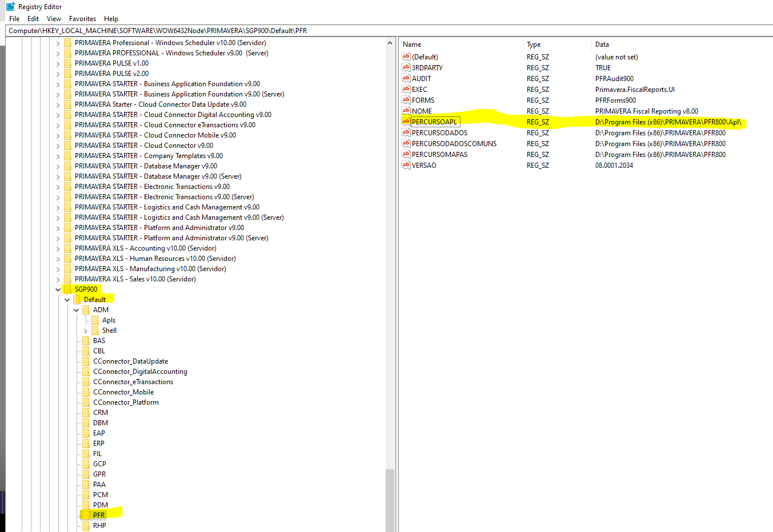The height and width of the screenshot is (532, 773).
Task: Click the string icon next to VERSAO
Action: (406, 165)
